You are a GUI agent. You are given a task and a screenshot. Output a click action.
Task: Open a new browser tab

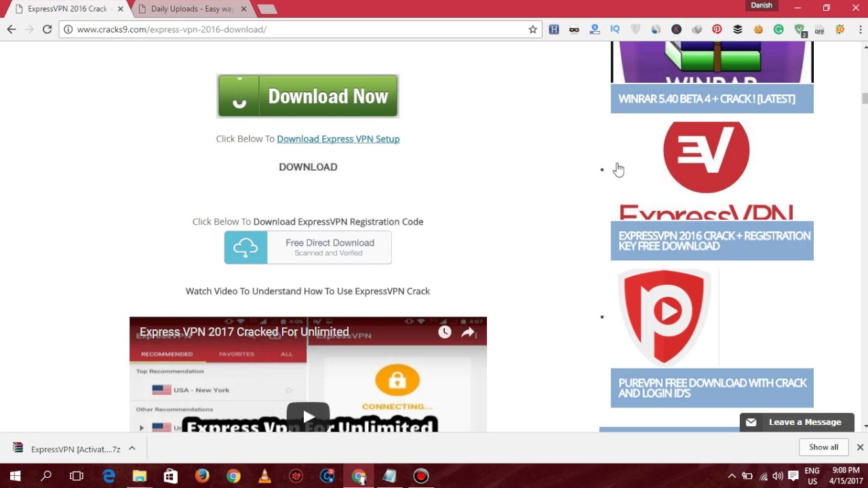click(x=267, y=9)
